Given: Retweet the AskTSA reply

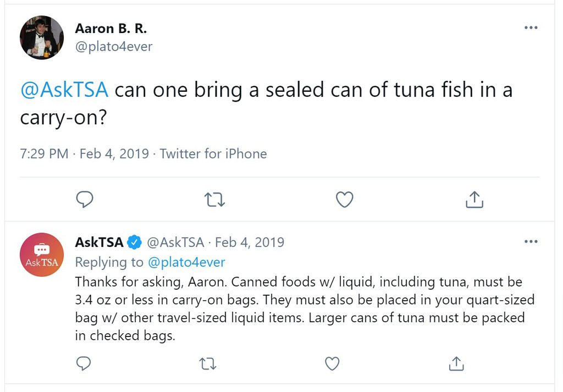Looking at the screenshot, I should pyautogui.click(x=207, y=364).
